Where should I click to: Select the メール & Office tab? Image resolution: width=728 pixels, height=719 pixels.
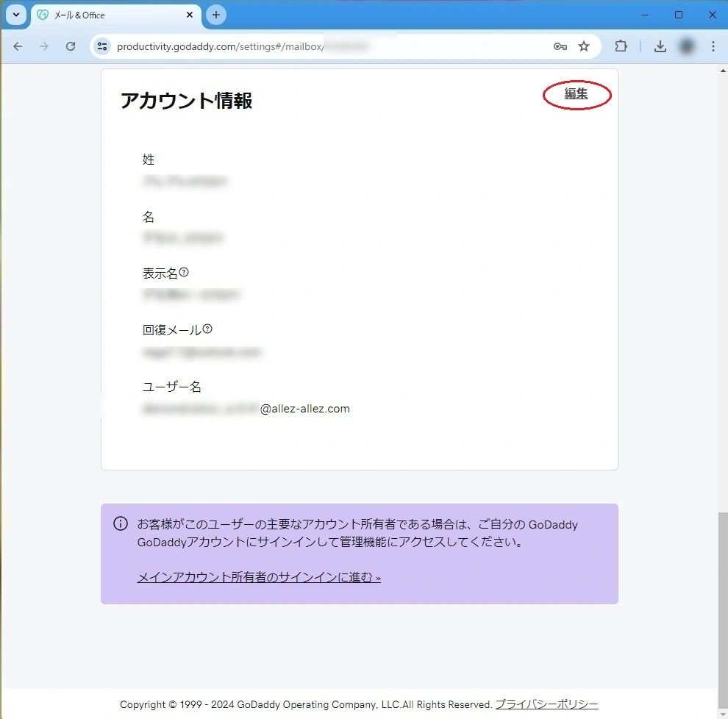point(110,15)
